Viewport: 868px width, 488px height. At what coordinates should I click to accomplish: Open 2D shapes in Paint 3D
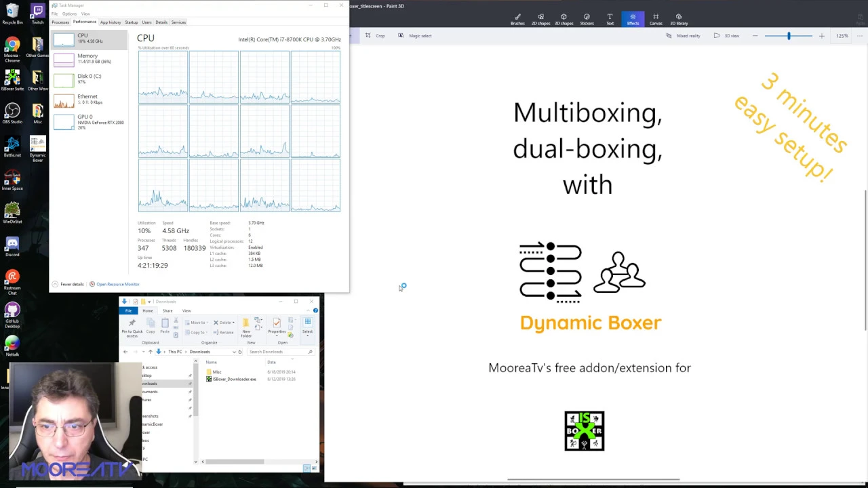540,20
